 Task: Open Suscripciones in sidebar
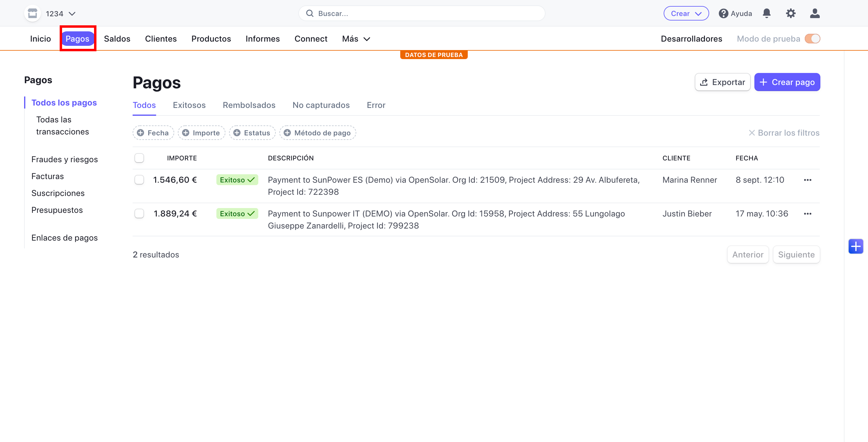[x=58, y=193]
